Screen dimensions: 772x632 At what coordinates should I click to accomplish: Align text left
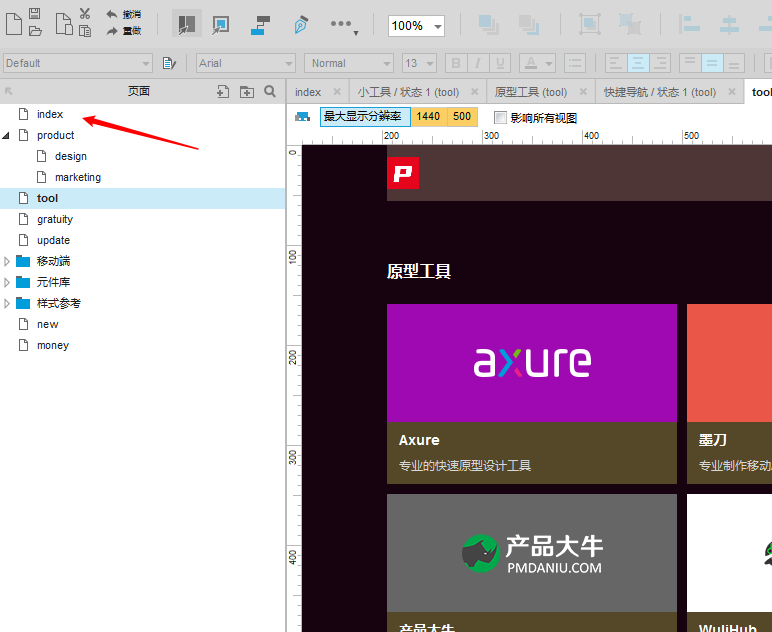(x=615, y=63)
